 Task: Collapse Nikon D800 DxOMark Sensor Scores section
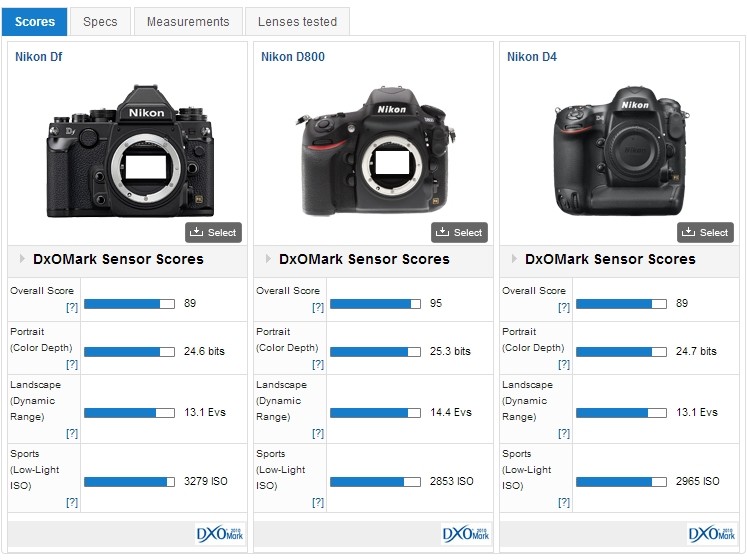(268, 259)
